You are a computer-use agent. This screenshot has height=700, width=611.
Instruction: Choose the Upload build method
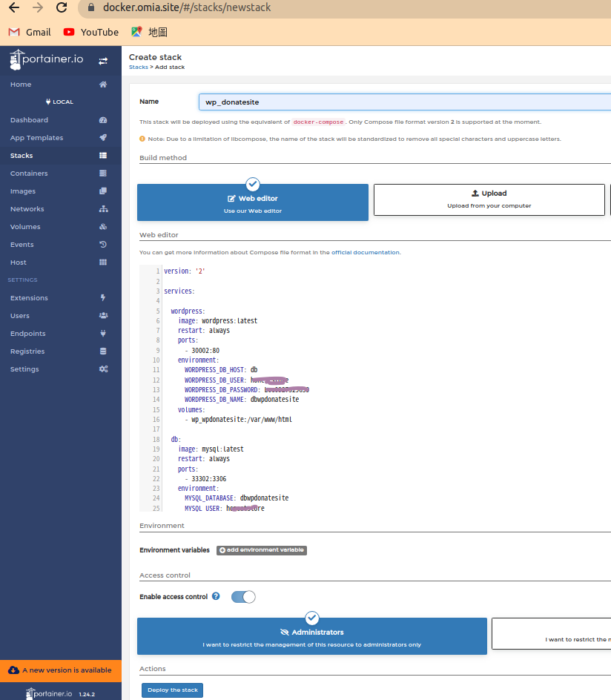pyautogui.click(x=489, y=199)
